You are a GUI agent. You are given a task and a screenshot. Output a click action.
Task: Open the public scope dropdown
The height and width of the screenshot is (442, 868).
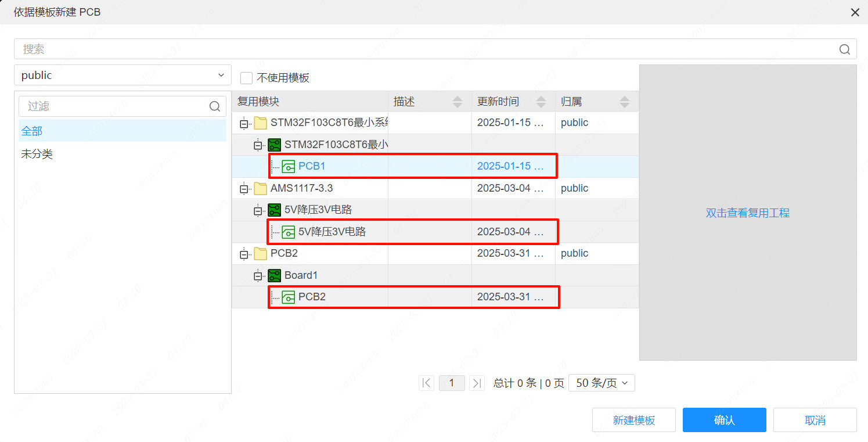pos(221,75)
